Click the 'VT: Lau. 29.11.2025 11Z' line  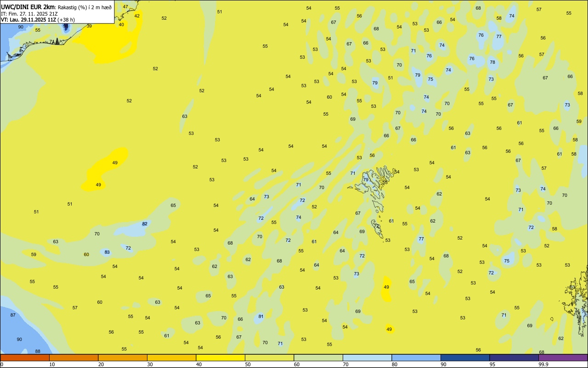point(28,20)
